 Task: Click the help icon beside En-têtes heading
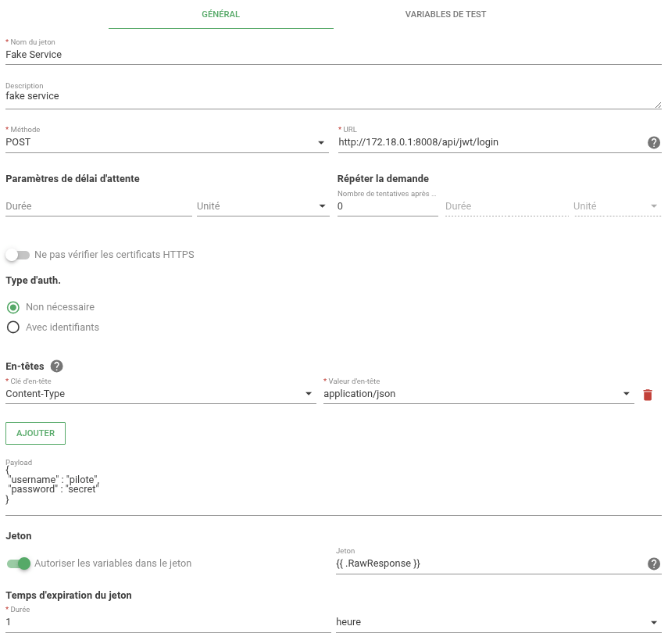(x=56, y=366)
